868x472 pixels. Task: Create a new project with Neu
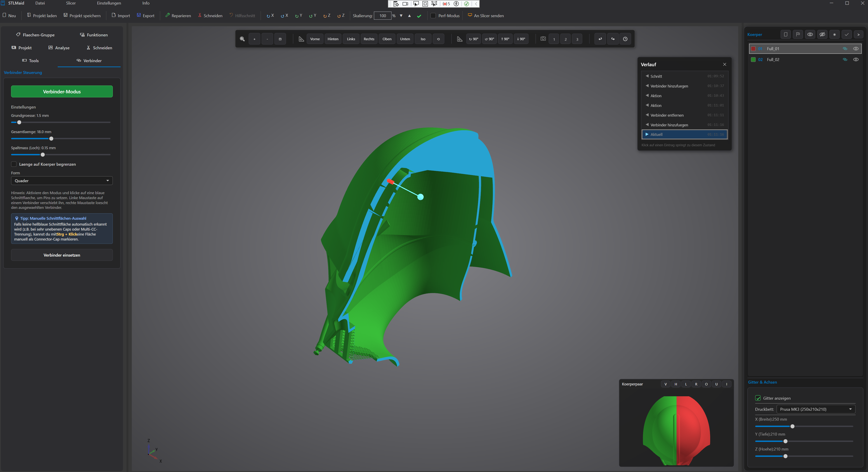pyautogui.click(x=9, y=16)
